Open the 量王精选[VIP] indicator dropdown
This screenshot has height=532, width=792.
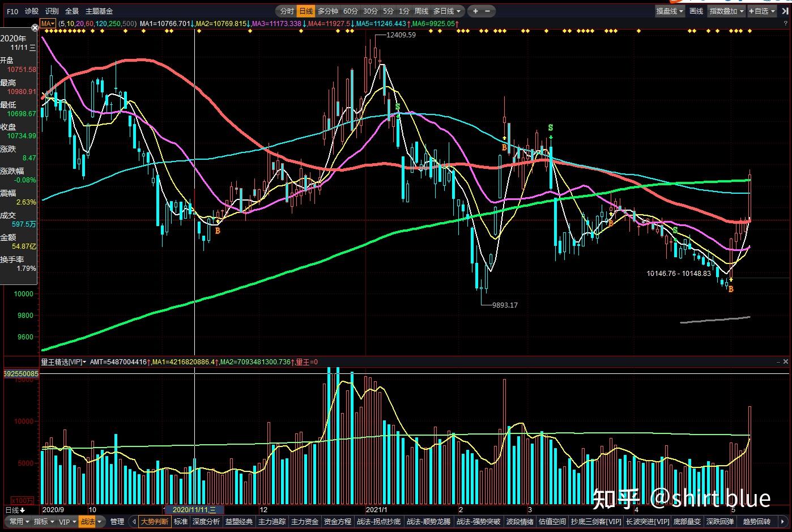(63, 361)
